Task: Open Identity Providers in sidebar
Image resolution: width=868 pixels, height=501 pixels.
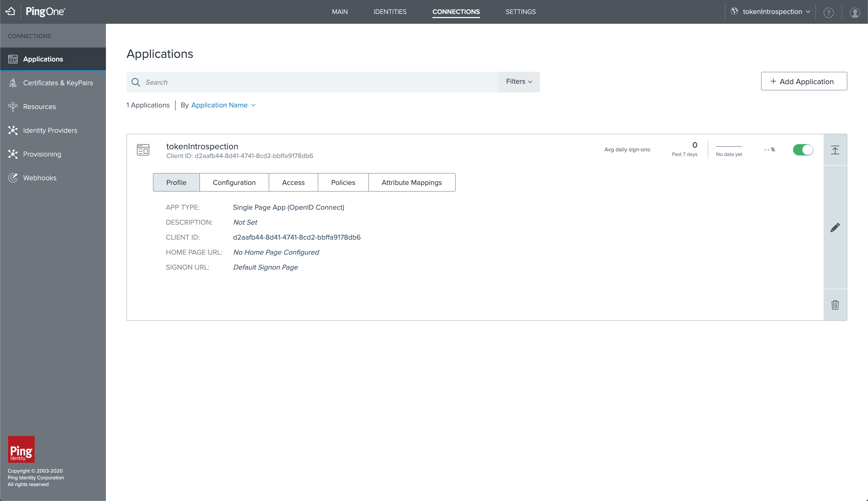Action: point(50,130)
